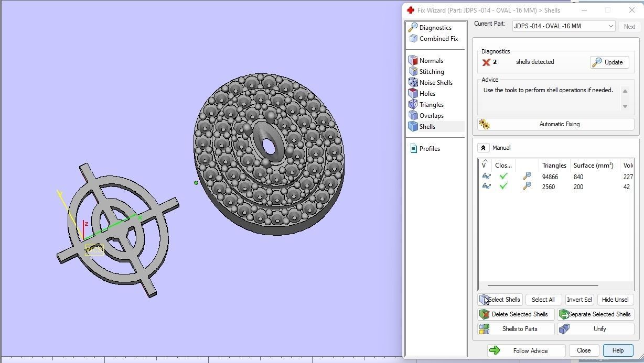Viewport: 644px width, 363px height.
Task: Click the closed checkmark of the 94866-triangle shell
Action: point(503,177)
